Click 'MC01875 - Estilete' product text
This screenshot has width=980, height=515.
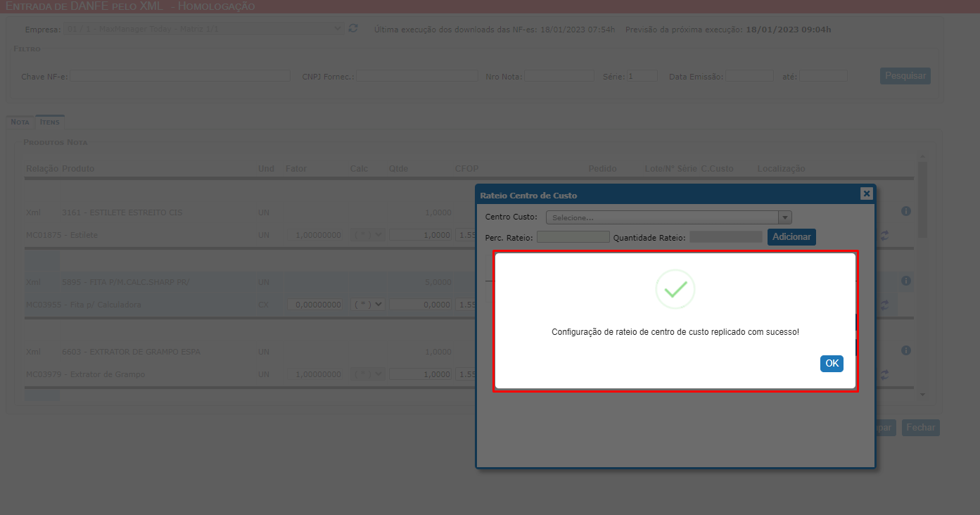click(x=62, y=235)
